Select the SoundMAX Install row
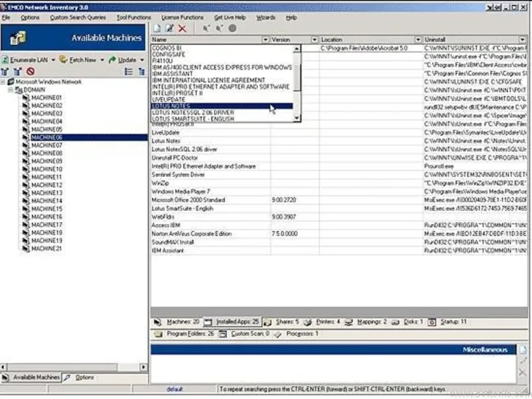 pyautogui.click(x=339, y=242)
